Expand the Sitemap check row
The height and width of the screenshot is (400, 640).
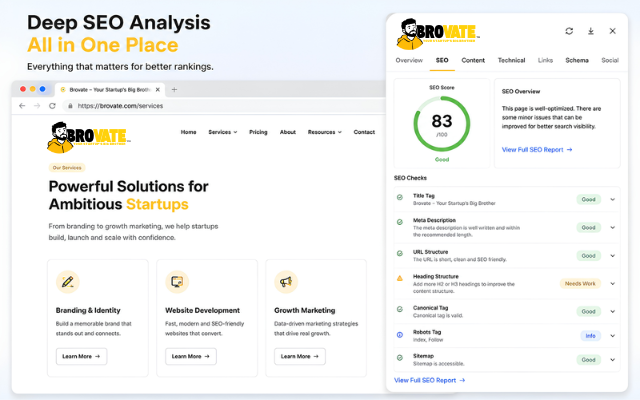point(612,360)
